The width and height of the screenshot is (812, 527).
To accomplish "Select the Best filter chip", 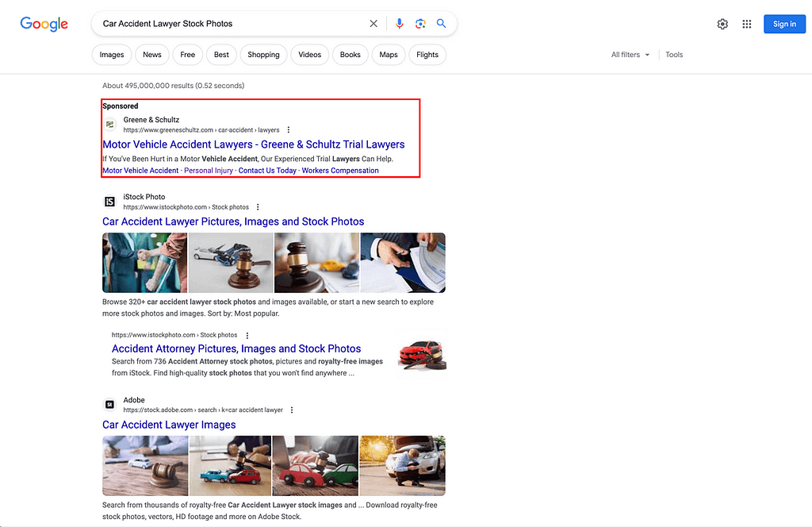I will point(222,55).
